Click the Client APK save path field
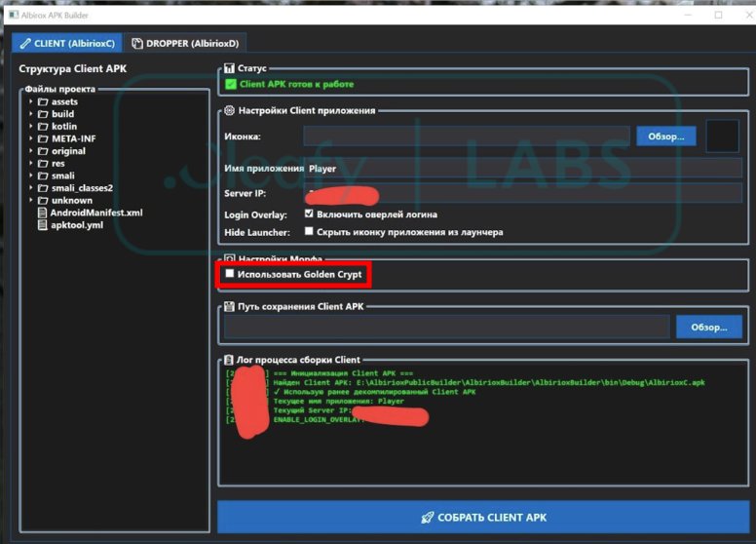 (447, 328)
